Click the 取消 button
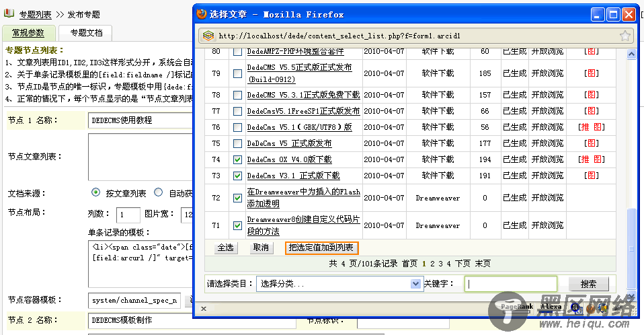644x335 pixels. 261,248
